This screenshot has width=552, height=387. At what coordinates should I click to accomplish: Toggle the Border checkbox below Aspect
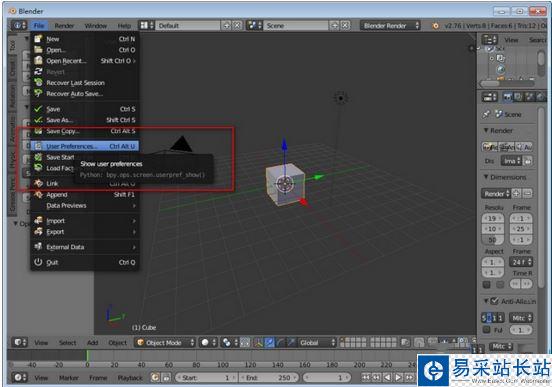[487, 284]
